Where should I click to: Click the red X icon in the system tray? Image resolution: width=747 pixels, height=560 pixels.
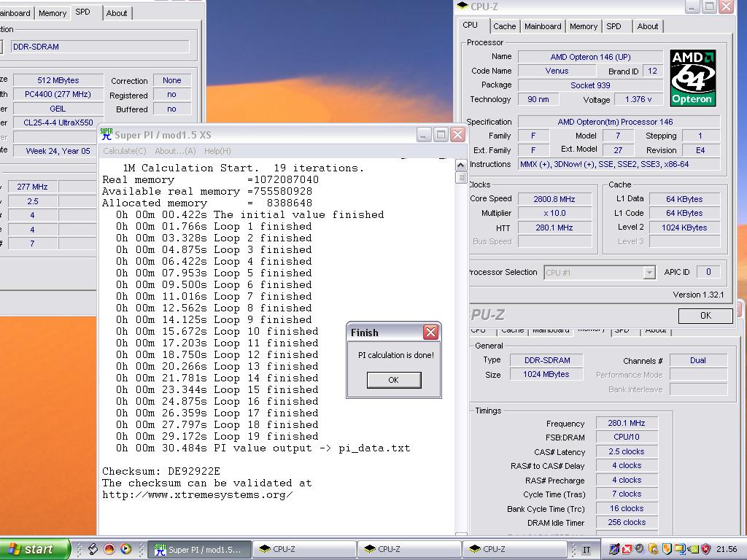pos(627,549)
